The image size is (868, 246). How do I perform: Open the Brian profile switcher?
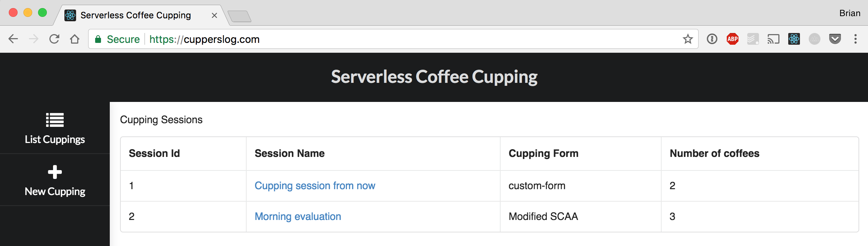[x=850, y=13]
